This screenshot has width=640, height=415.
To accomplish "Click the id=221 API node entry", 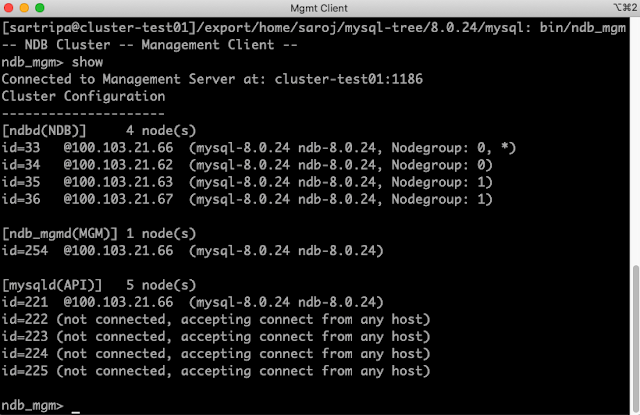I will (x=193, y=302).
